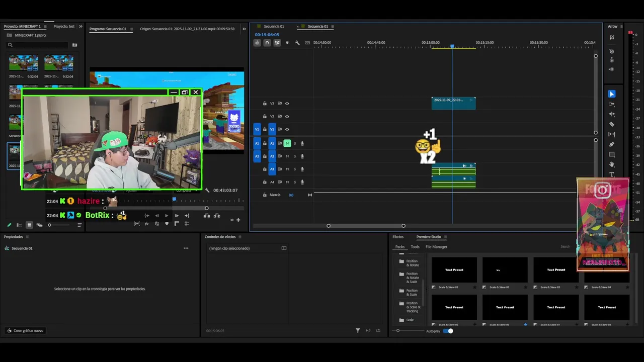
Task: Select the Razor tool
Action: (612, 124)
